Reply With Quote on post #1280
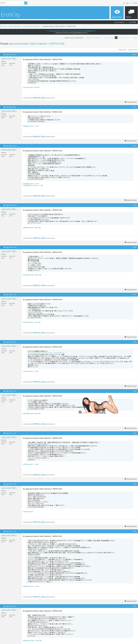Viewport: 138px width, 644px height. coord(130,290)
